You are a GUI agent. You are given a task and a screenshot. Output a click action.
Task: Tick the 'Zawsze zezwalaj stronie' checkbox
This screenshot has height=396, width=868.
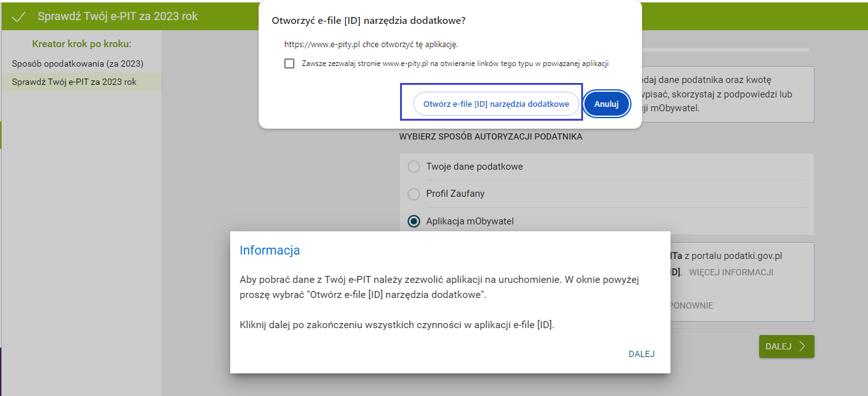click(289, 63)
